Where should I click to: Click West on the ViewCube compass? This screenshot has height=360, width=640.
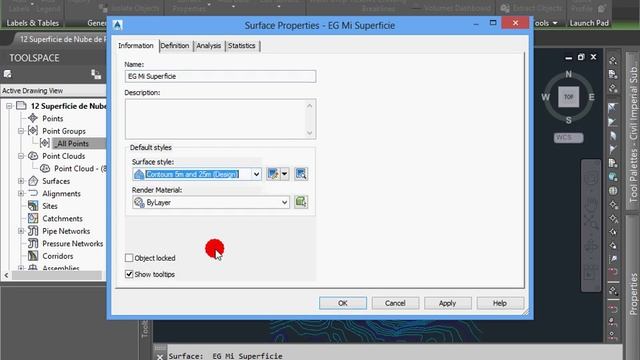[545, 97]
